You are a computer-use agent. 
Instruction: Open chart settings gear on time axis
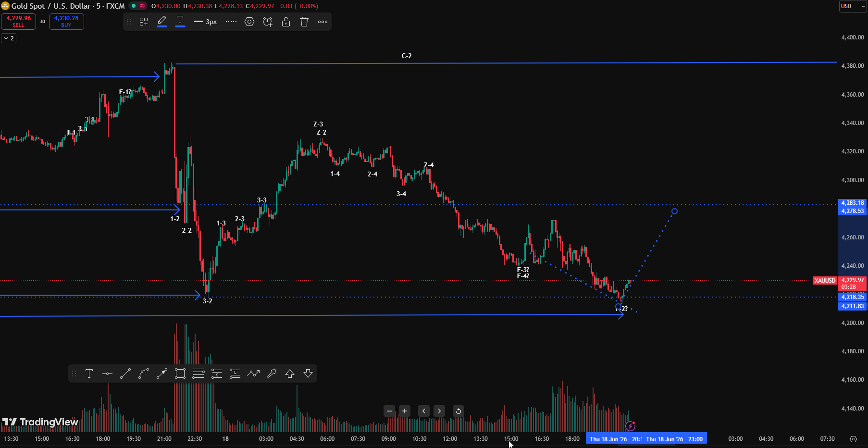pyautogui.click(x=853, y=439)
